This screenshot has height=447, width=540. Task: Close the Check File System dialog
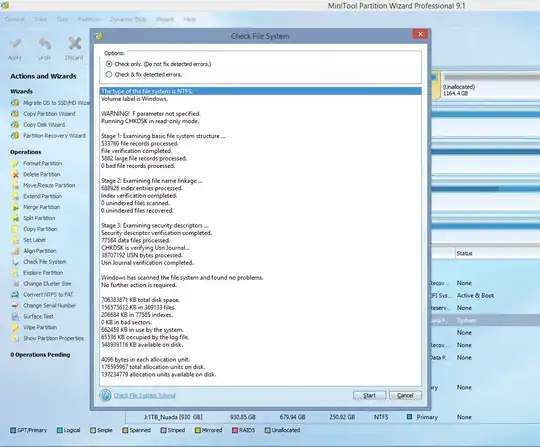[x=420, y=34]
